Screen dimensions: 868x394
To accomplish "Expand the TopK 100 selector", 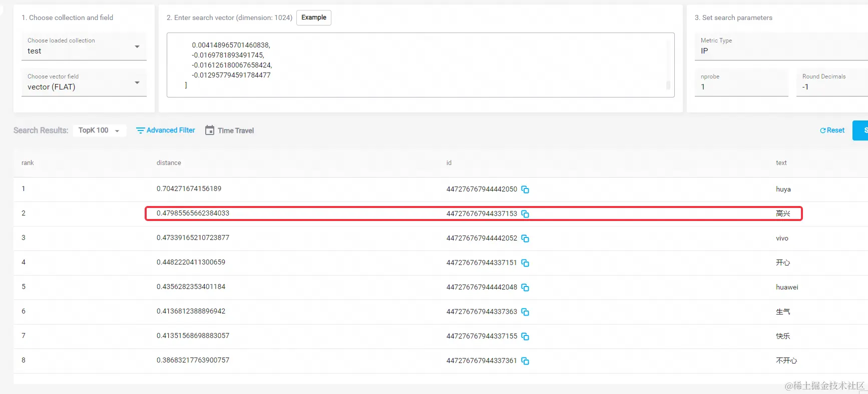I will [100, 130].
